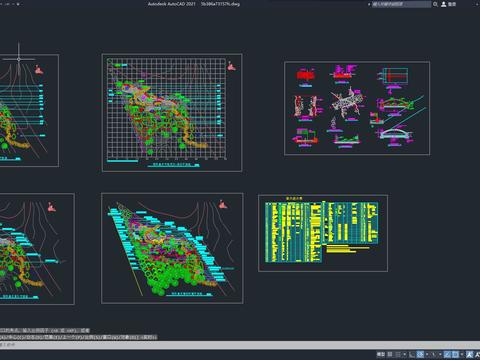Click highlighted object snap tracking icon
The height and width of the screenshot is (360, 480).
point(447,354)
